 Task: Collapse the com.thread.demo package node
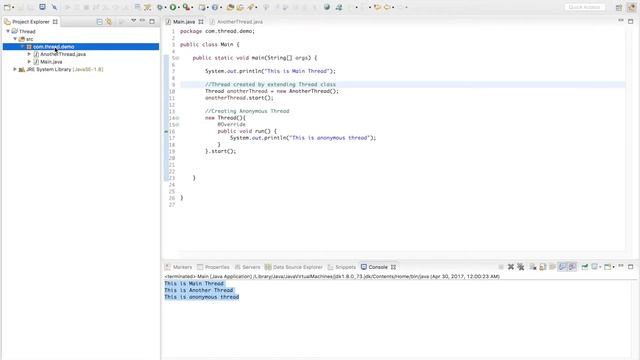(x=22, y=47)
